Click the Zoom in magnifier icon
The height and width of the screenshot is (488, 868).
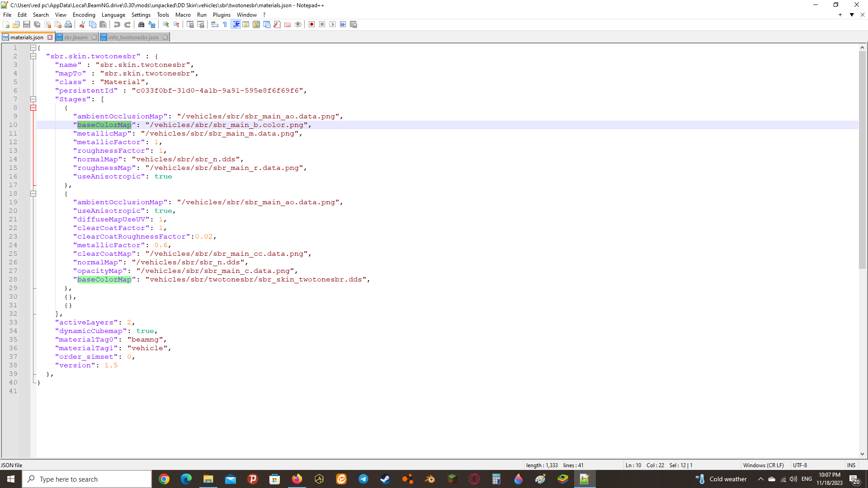click(x=166, y=24)
